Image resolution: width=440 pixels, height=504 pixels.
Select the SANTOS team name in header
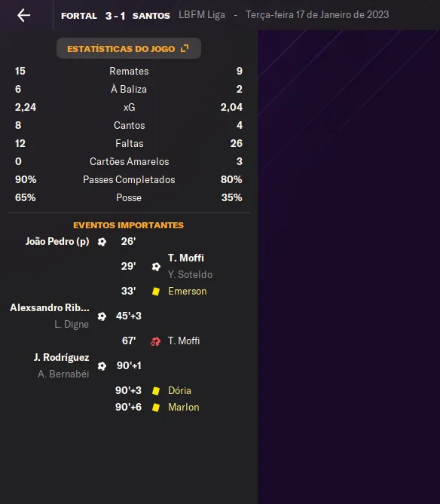point(151,16)
